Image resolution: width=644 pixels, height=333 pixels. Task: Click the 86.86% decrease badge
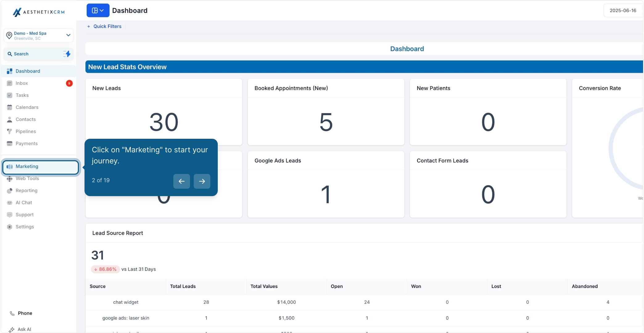tap(105, 269)
